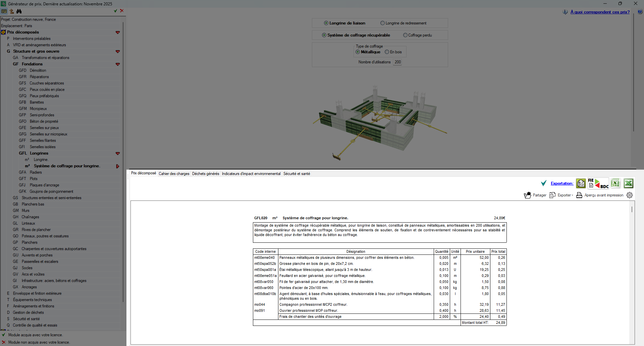Open 'À quoi correspondent ces prix?' link
Image resolution: width=644 pixels, height=346 pixels.
click(600, 12)
